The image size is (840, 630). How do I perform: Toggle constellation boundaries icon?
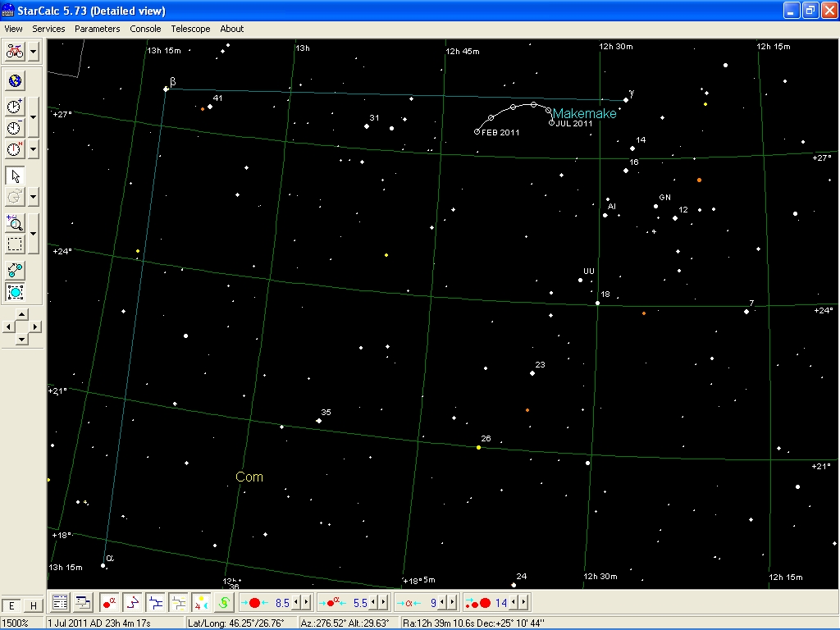click(x=155, y=603)
